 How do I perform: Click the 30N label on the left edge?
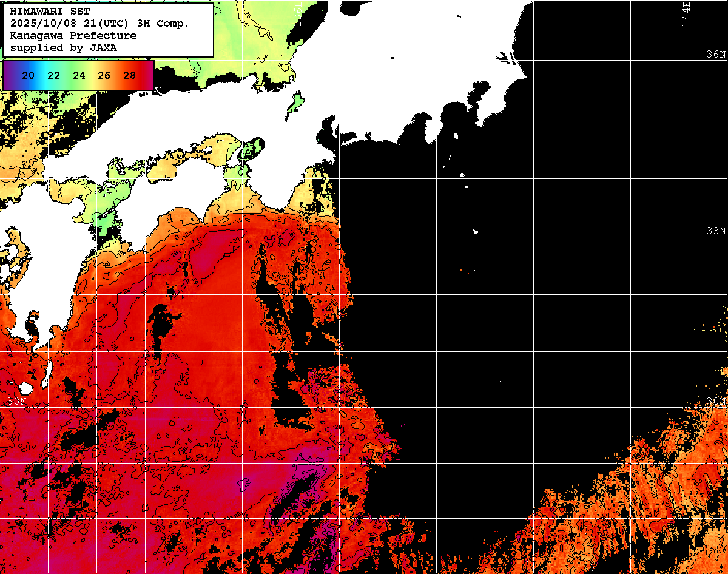click(17, 401)
